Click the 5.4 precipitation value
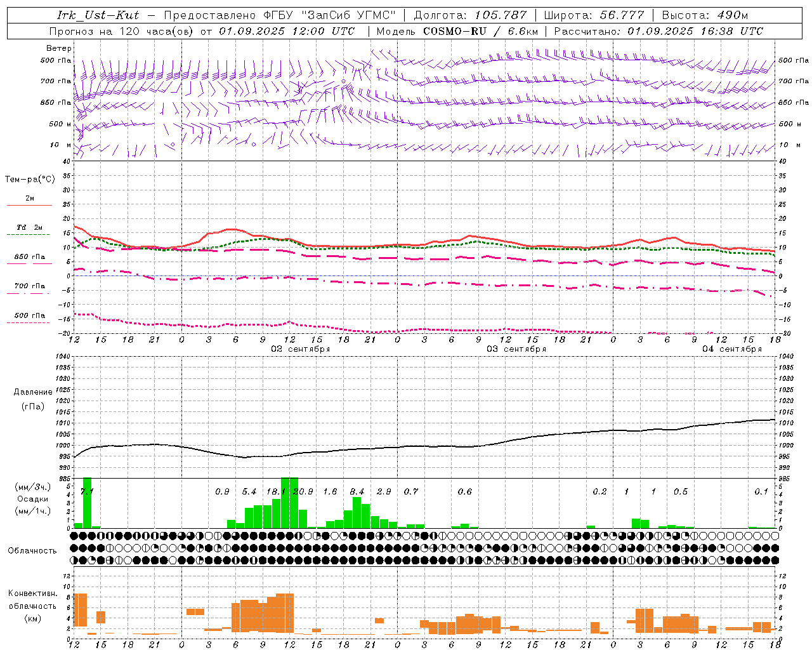This screenshot has width=812, height=650. pyautogui.click(x=249, y=492)
